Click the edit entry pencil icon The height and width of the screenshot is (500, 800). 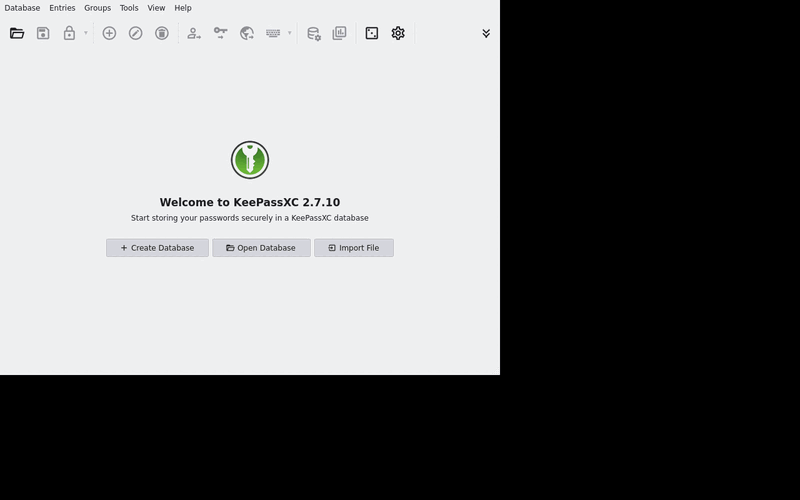pos(136,33)
